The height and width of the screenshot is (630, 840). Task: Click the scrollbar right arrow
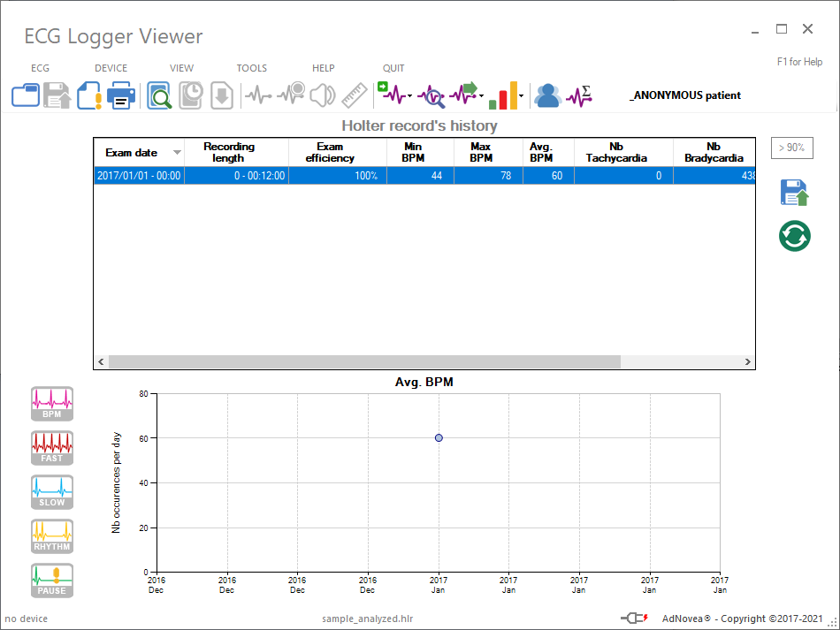click(x=748, y=362)
